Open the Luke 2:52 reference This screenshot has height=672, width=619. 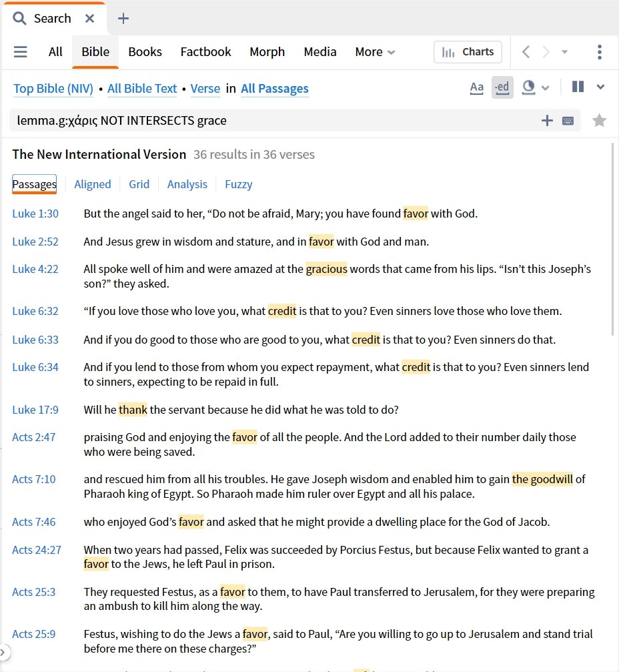coord(35,242)
